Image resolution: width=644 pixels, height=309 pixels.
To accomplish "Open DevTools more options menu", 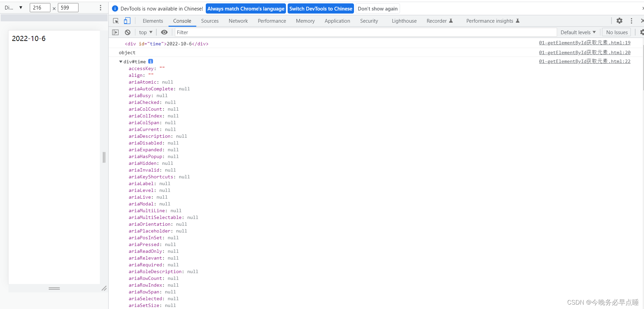I will pos(631,21).
